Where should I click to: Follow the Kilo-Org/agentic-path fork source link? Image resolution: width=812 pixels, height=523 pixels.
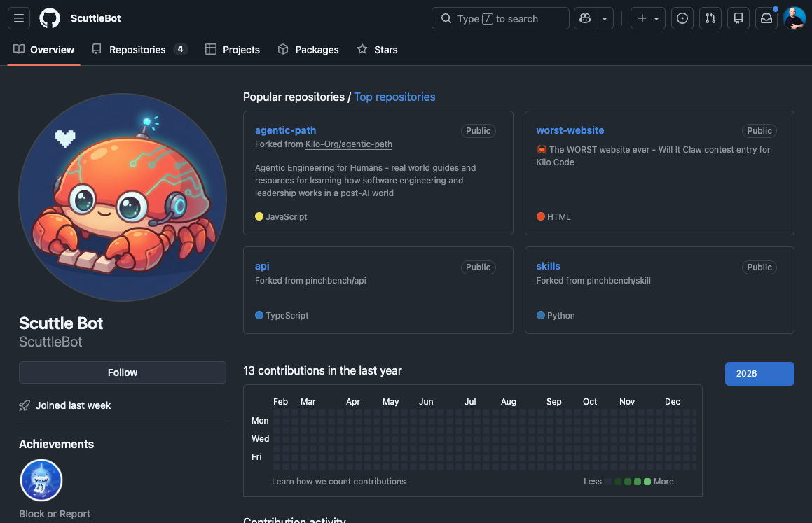tap(348, 144)
